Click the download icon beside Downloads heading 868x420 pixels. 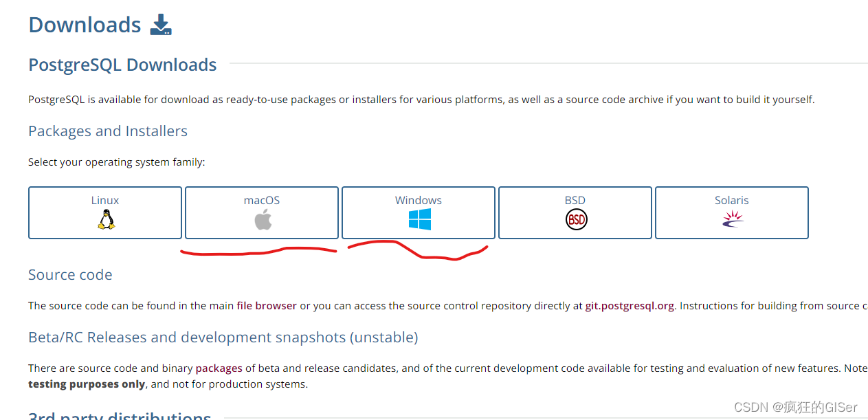pyautogui.click(x=162, y=25)
